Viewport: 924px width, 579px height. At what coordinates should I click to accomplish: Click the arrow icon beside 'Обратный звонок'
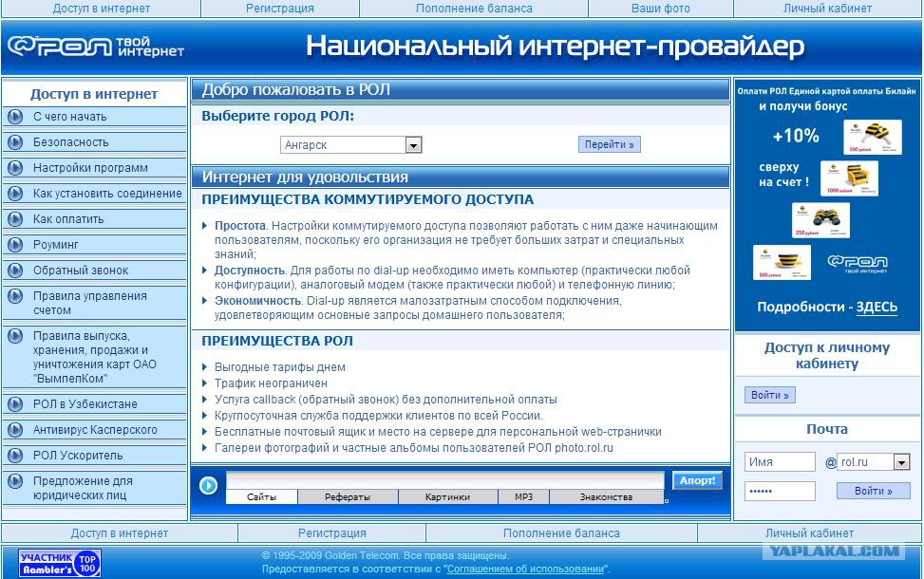pos(15,271)
